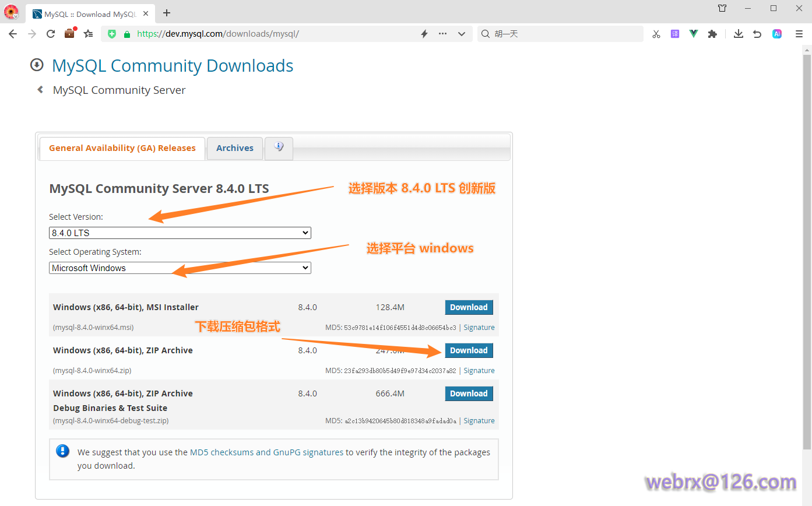Click the browser back arrow
Viewport: 812px width, 506px height.
pyautogui.click(x=13, y=34)
